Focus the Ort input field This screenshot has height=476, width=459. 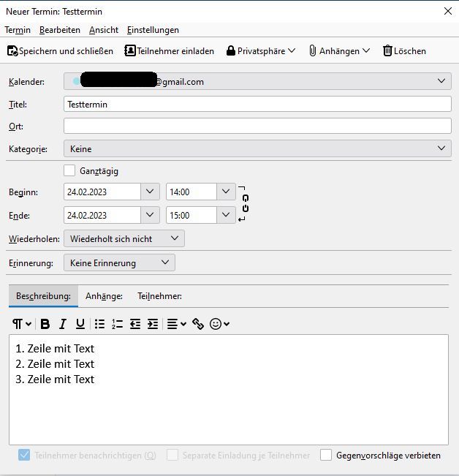point(257,126)
